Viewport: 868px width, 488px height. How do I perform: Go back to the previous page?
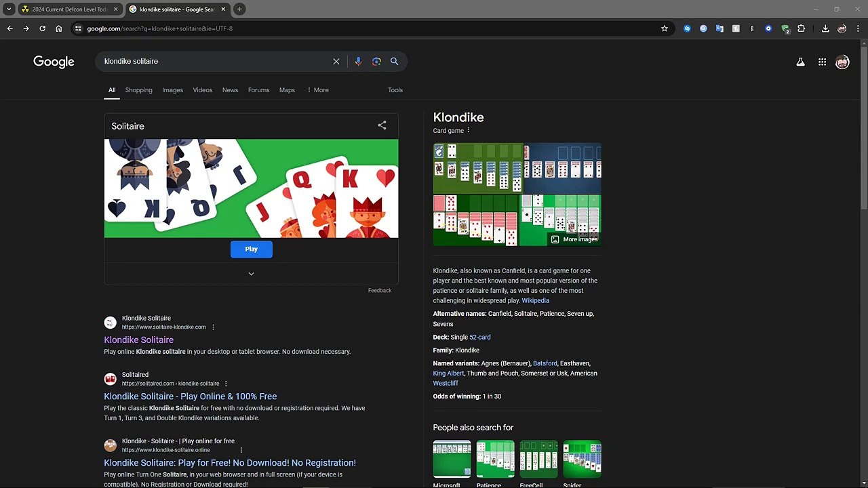9,28
